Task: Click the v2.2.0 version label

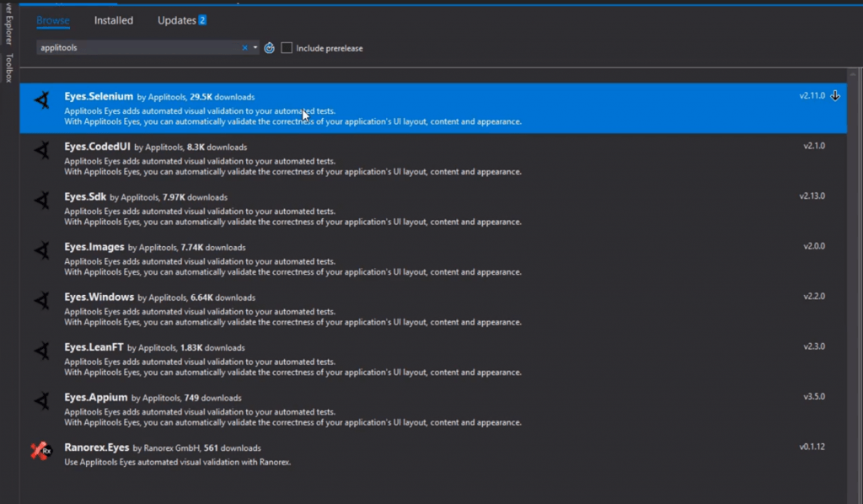Action: click(x=814, y=296)
